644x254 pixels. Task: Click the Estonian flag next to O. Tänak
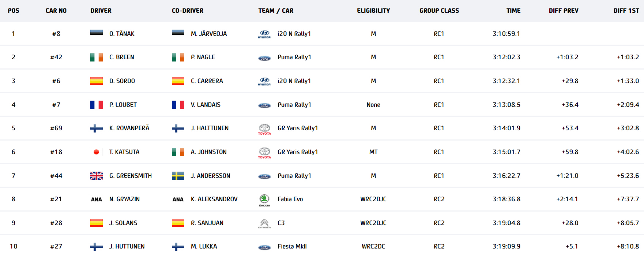click(97, 33)
